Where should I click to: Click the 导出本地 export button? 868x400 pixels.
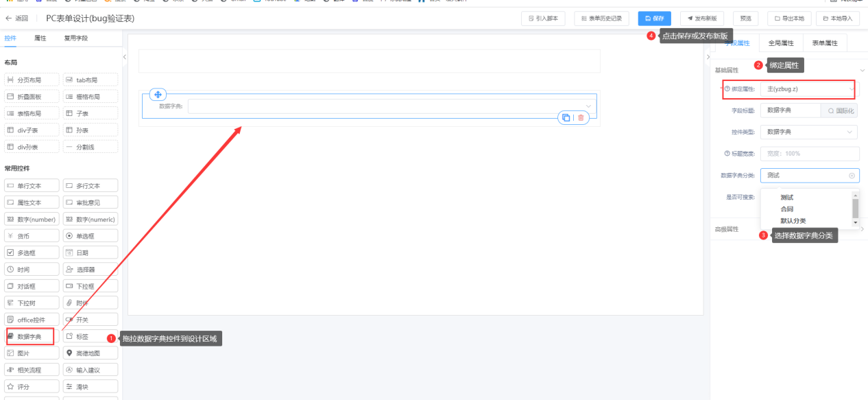point(790,19)
